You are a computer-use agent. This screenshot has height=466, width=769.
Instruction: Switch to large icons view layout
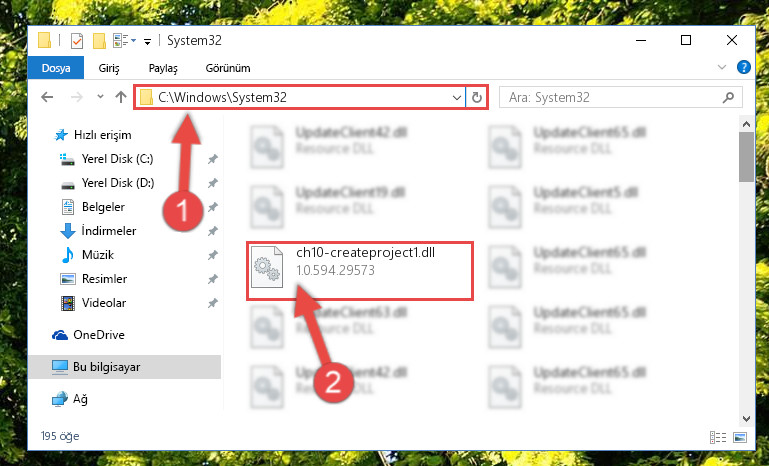[740, 437]
